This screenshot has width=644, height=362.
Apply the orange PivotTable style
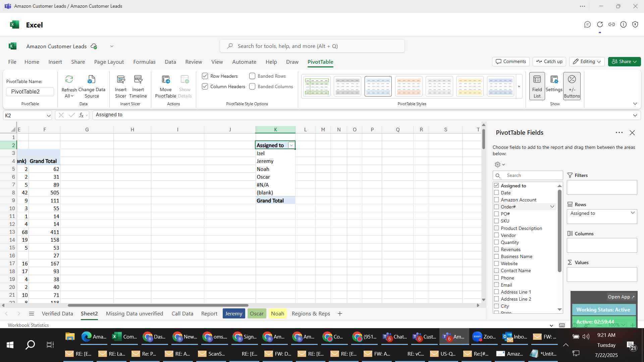coord(409,86)
